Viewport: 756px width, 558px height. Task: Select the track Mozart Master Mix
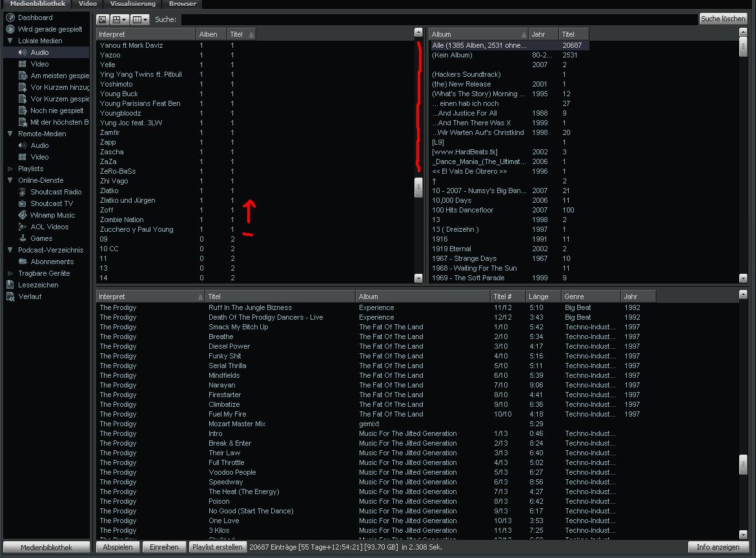coord(237,424)
